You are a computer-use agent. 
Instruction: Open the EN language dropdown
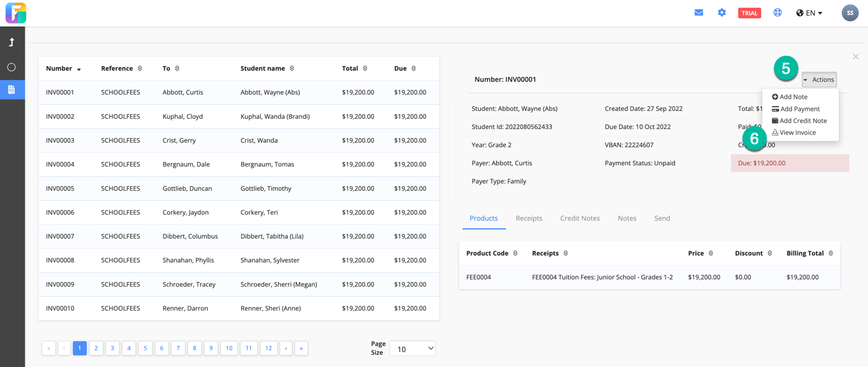(x=809, y=13)
